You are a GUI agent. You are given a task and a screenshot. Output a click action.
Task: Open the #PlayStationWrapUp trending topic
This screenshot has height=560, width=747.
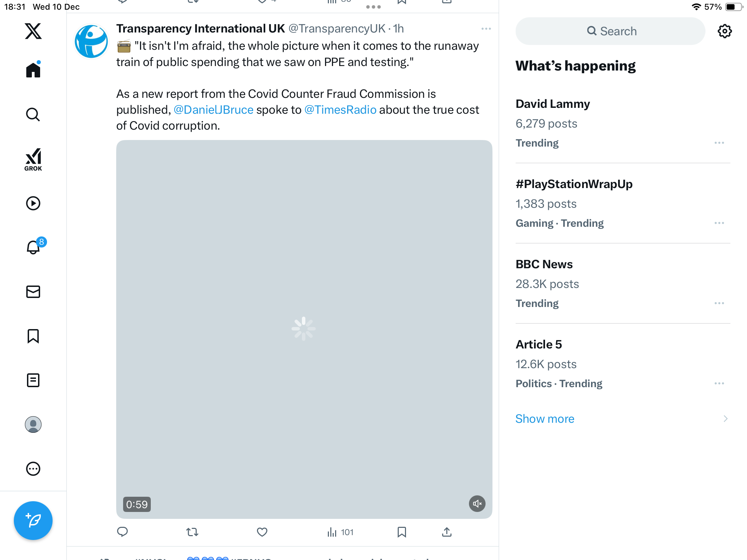click(x=574, y=184)
